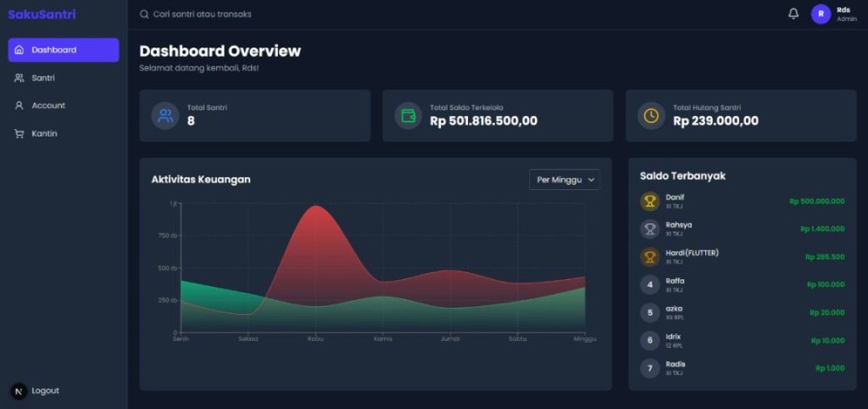This screenshot has width=868, height=409.
Task: Click the notification bell icon
Action: [793, 14]
